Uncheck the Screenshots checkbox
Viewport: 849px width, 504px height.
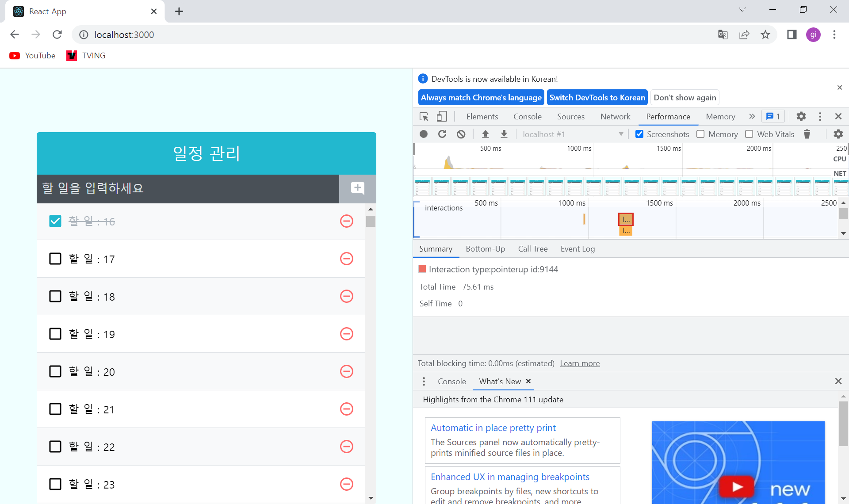(x=639, y=134)
